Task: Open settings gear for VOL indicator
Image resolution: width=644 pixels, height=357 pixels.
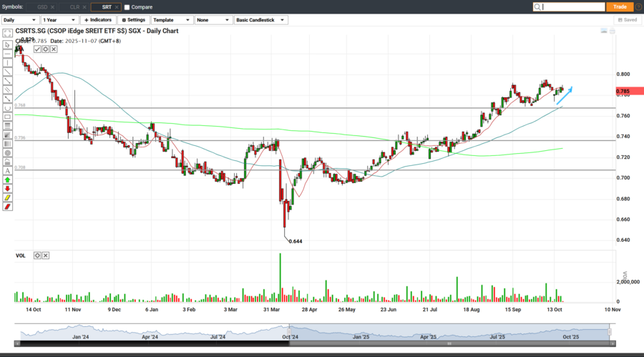Action: 37,255
